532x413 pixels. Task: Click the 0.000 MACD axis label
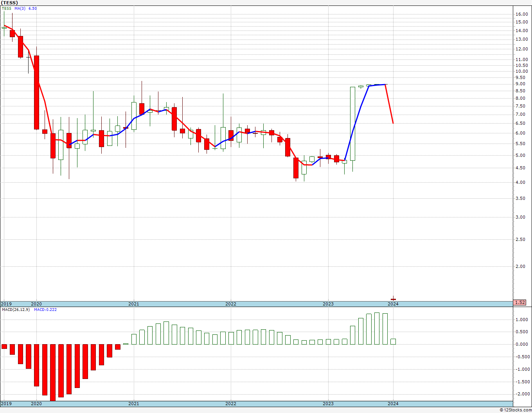(x=522, y=344)
